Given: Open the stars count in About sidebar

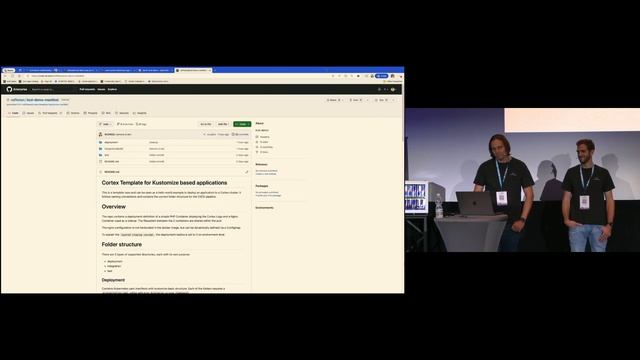Looking at the screenshot, I should click(262, 142).
